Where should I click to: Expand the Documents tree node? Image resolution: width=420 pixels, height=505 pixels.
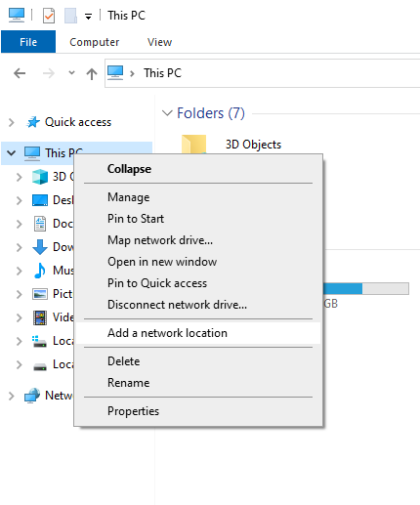(x=20, y=224)
